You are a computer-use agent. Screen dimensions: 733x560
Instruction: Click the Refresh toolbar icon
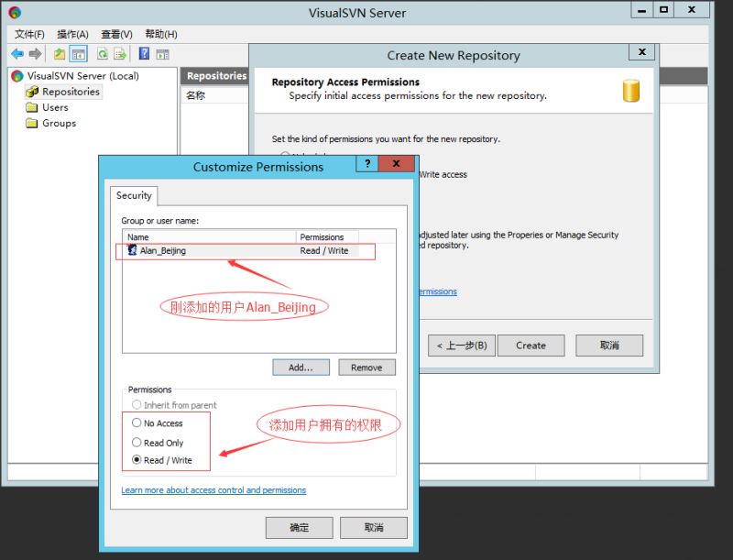click(103, 54)
